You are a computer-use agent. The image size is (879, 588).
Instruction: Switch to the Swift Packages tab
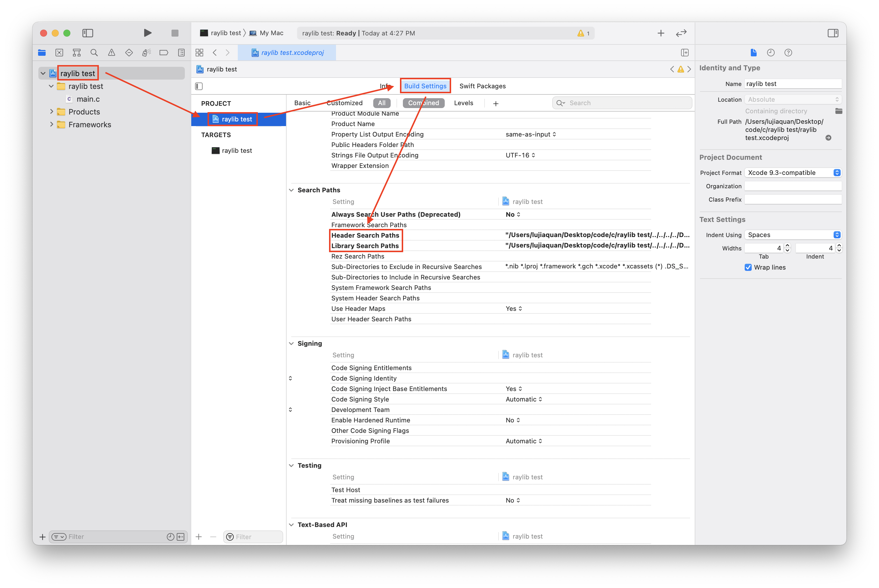point(482,86)
